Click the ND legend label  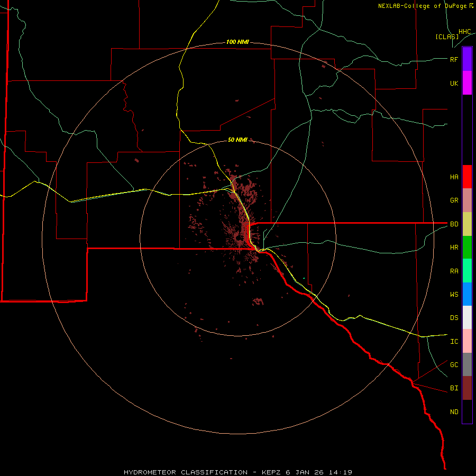pos(454,411)
